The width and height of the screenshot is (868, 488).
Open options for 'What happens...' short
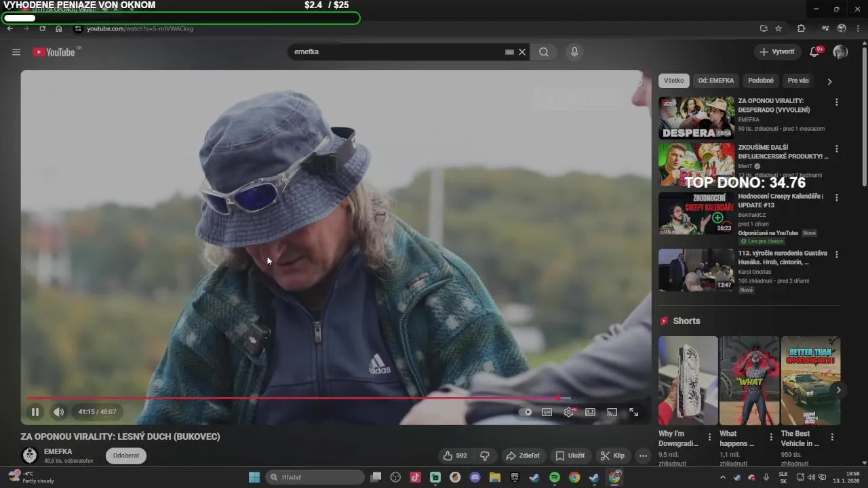[771, 437]
